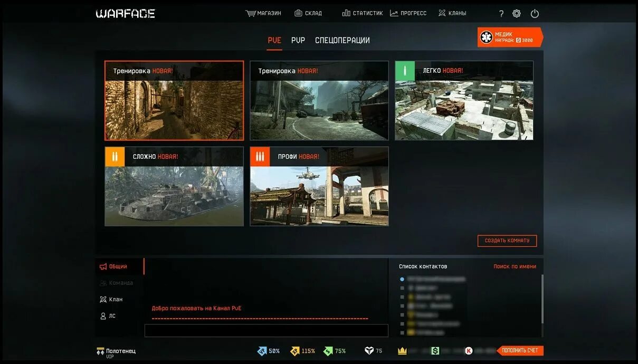Open the Кланы clans section
Screen dimensions: 638x364
pos(452,13)
